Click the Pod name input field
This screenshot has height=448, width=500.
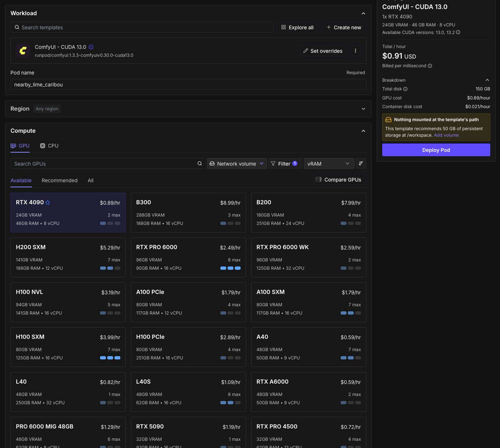(188, 85)
